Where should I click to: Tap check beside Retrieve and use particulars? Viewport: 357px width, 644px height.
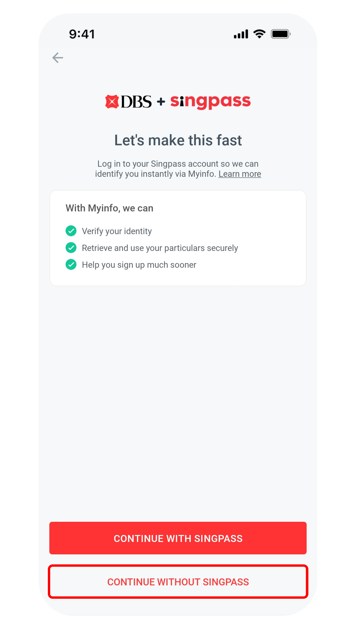(71, 248)
